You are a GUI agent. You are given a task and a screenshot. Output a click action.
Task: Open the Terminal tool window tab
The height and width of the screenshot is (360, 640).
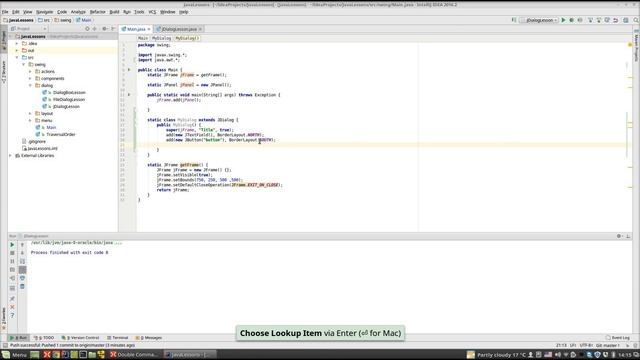(118, 338)
